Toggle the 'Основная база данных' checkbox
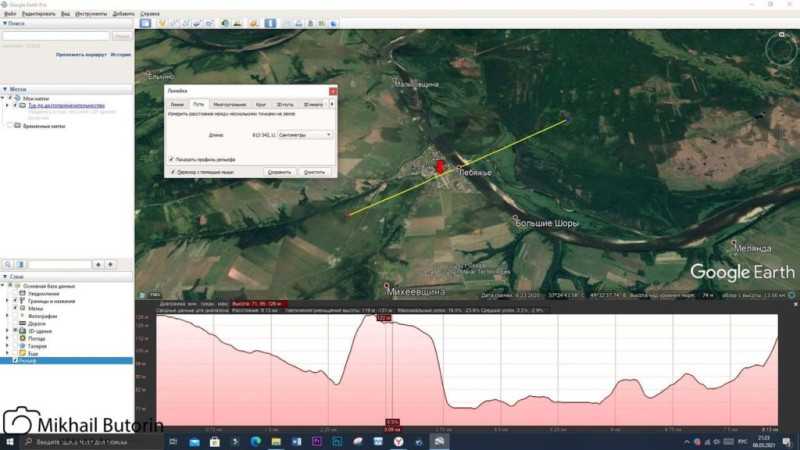Screen dimensions: 800x450 pos(10,286)
